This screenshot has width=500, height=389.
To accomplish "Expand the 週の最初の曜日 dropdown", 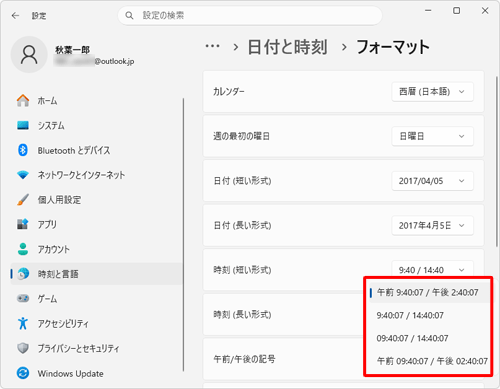I will [432, 136].
